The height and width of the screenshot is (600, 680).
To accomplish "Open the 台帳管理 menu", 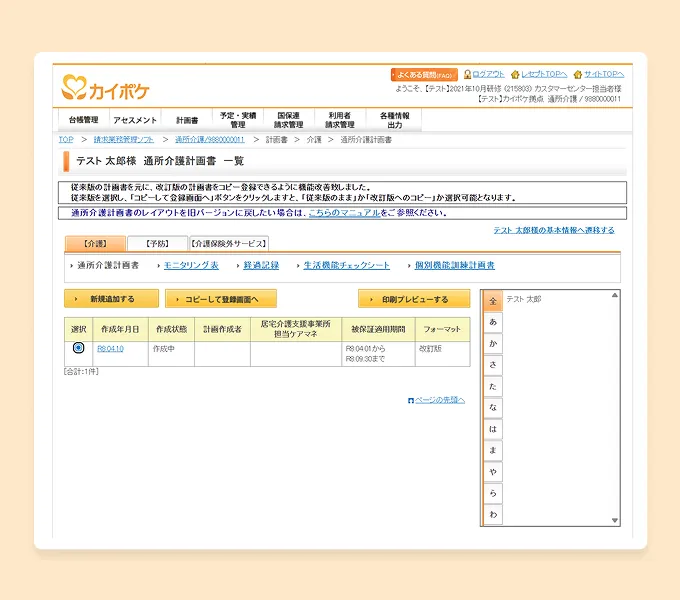I will tap(83, 120).
